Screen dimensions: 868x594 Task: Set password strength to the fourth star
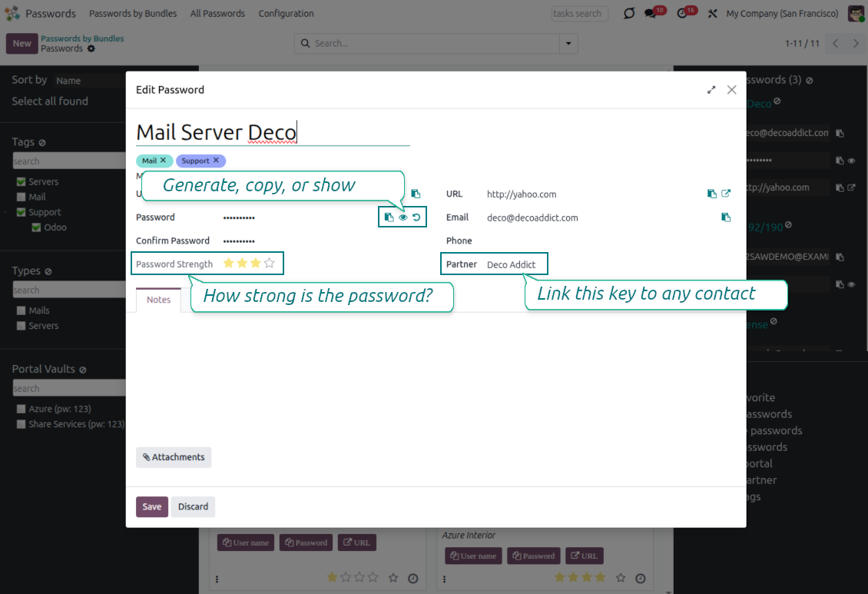270,264
